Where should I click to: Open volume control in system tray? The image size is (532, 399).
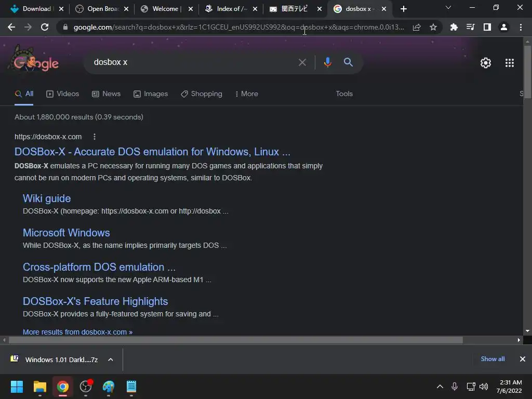coord(484,387)
